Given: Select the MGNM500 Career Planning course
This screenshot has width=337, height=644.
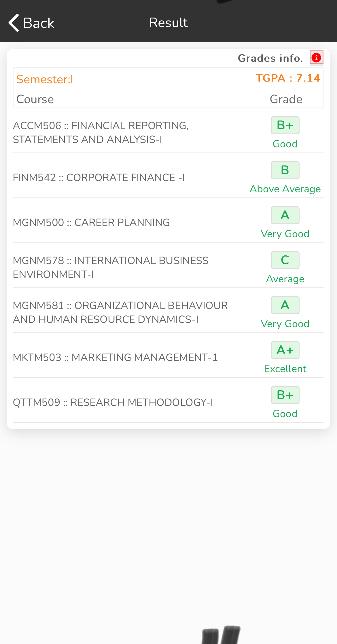Looking at the screenshot, I should pyautogui.click(x=91, y=223).
